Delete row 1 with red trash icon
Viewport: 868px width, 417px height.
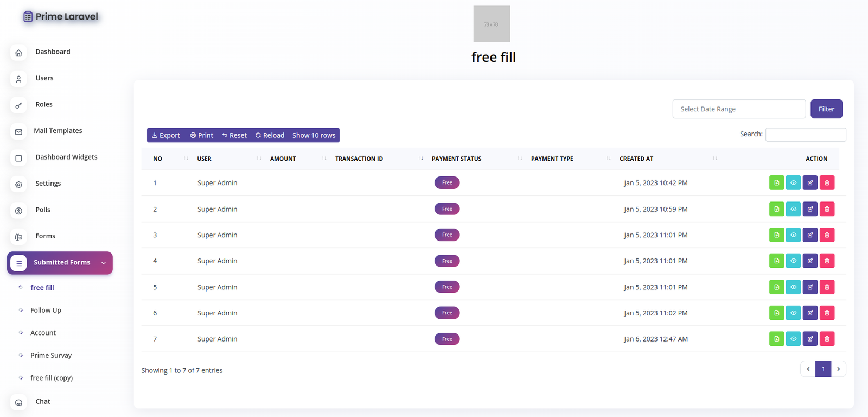(x=827, y=183)
